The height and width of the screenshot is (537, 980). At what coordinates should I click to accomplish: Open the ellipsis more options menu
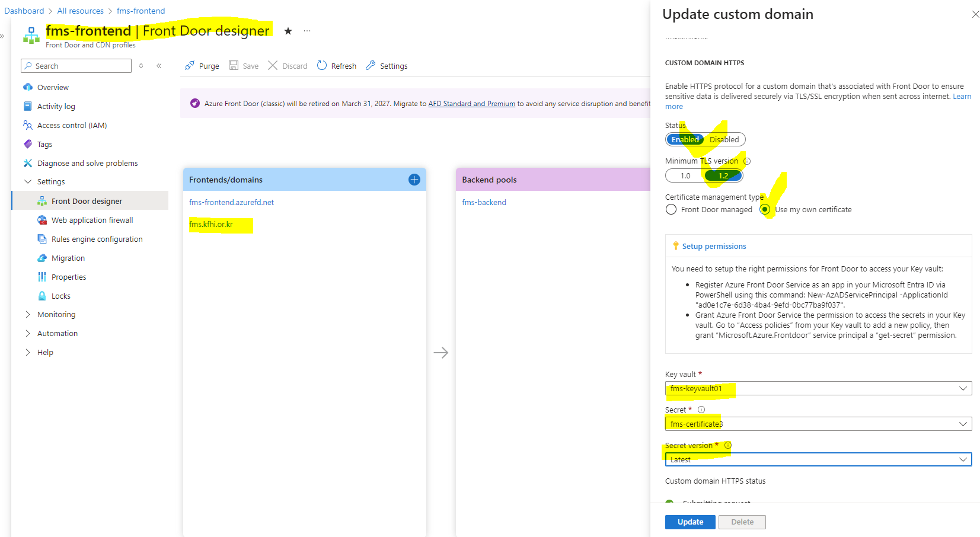(307, 31)
